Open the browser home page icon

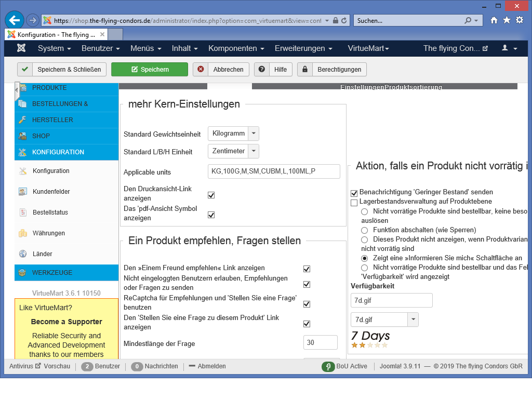494,20
